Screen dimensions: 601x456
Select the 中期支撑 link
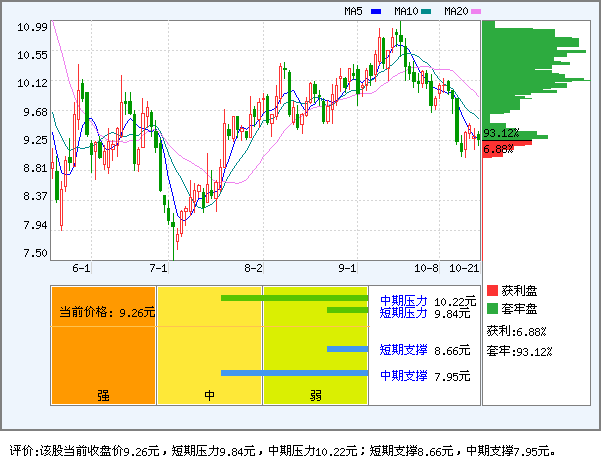[x=403, y=376]
